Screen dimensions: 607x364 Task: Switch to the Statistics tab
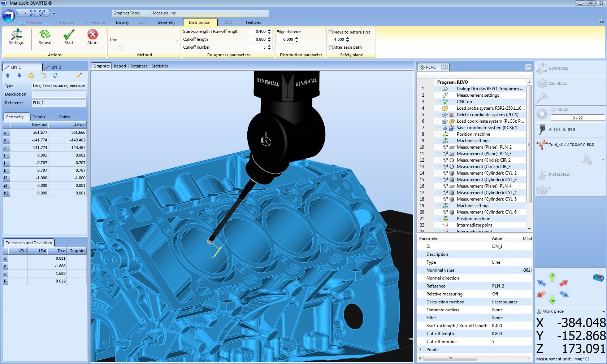pyautogui.click(x=160, y=66)
